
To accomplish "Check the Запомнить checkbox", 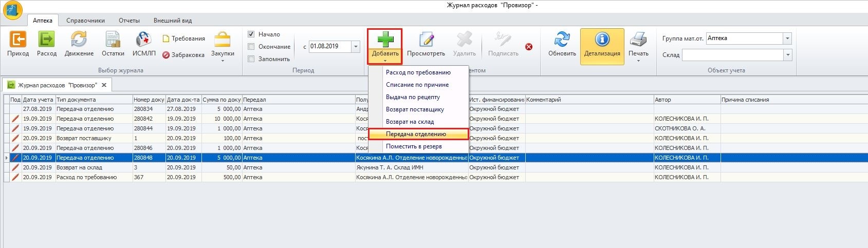I will point(251,59).
